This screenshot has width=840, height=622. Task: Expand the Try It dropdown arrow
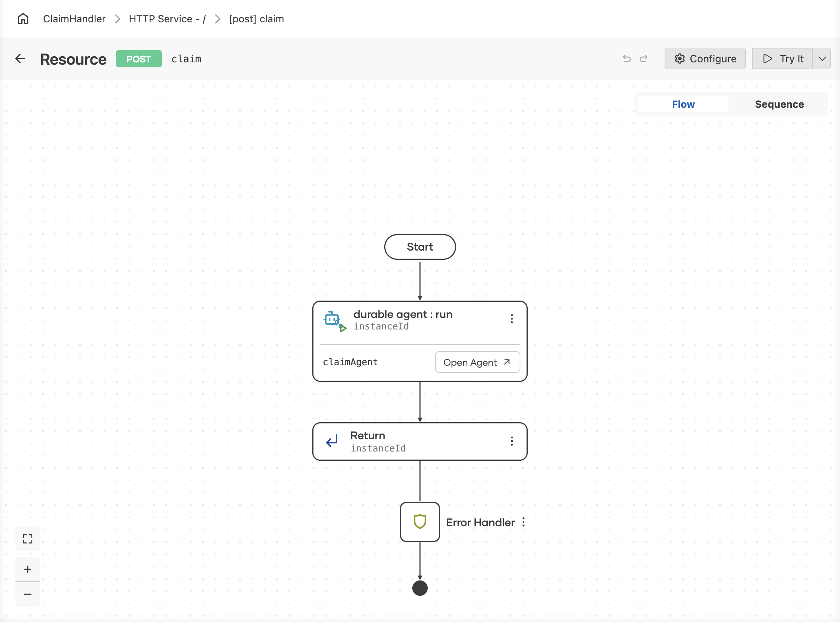coord(822,59)
